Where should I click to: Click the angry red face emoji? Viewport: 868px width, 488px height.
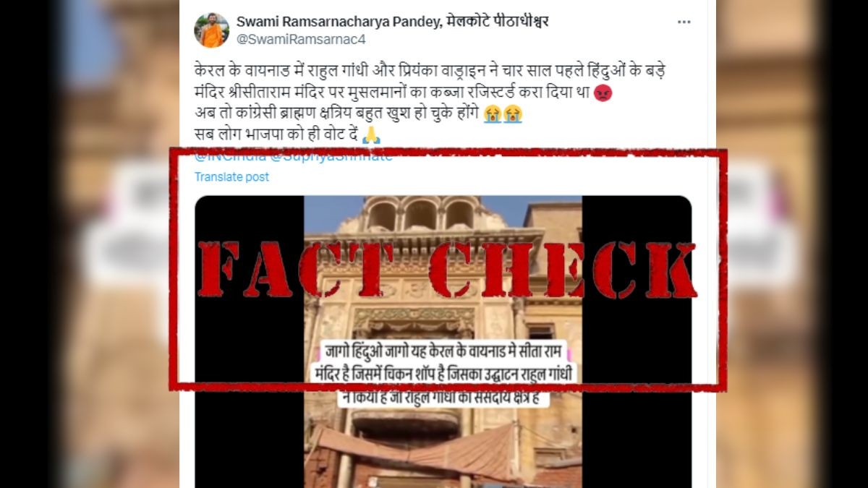603,93
